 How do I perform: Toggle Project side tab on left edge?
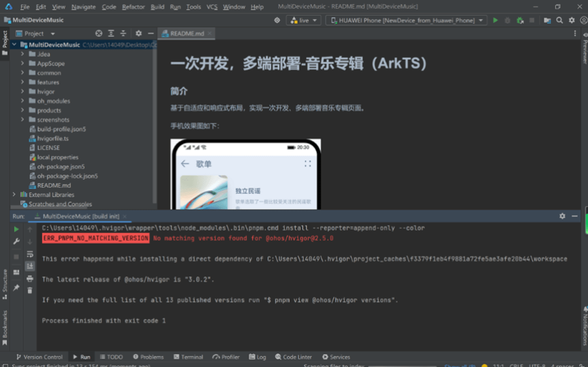click(x=5, y=43)
